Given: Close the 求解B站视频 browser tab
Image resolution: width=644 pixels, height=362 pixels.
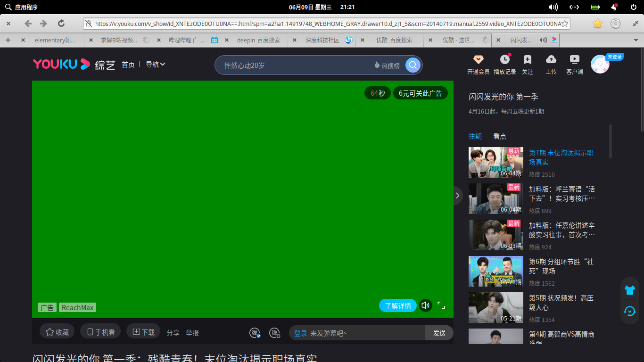Looking at the screenshot, I should tap(91, 40).
